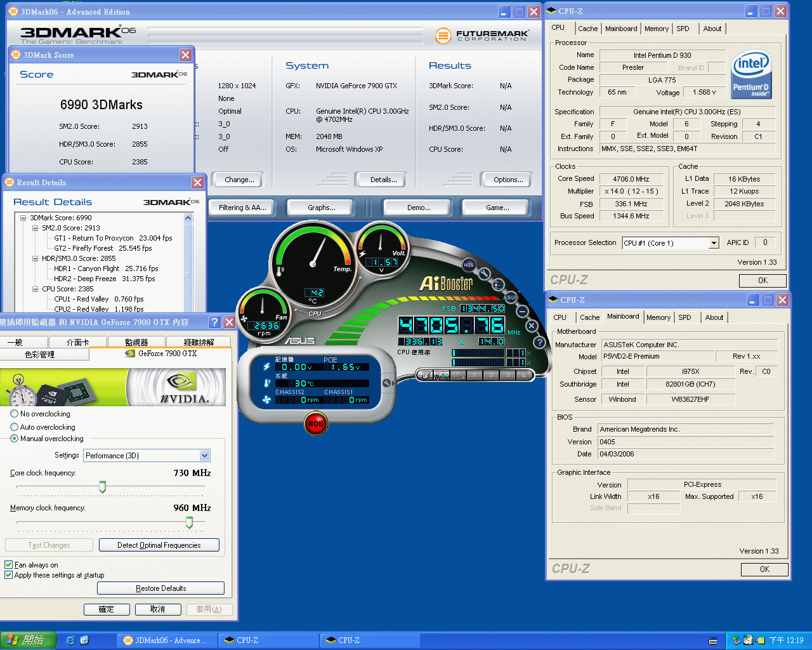
Task: Collapse the HDR/SM3.0 Score: 2855 node
Action: click(36, 258)
